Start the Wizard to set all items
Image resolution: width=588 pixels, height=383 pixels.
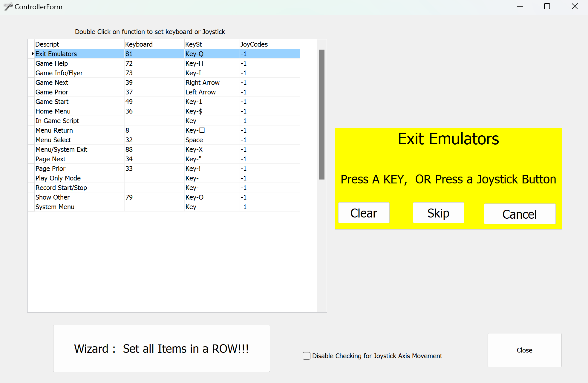pyautogui.click(x=162, y=348)
